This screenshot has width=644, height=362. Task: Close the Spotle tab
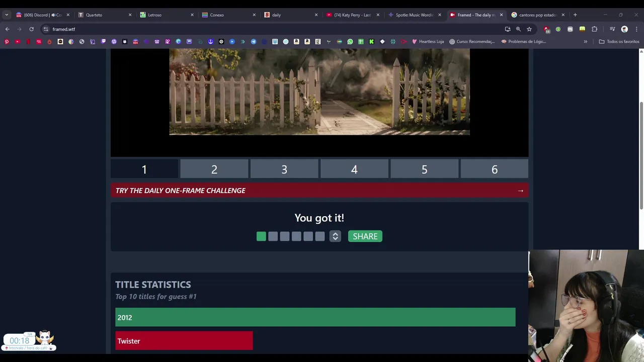click(x=439, y=15)
